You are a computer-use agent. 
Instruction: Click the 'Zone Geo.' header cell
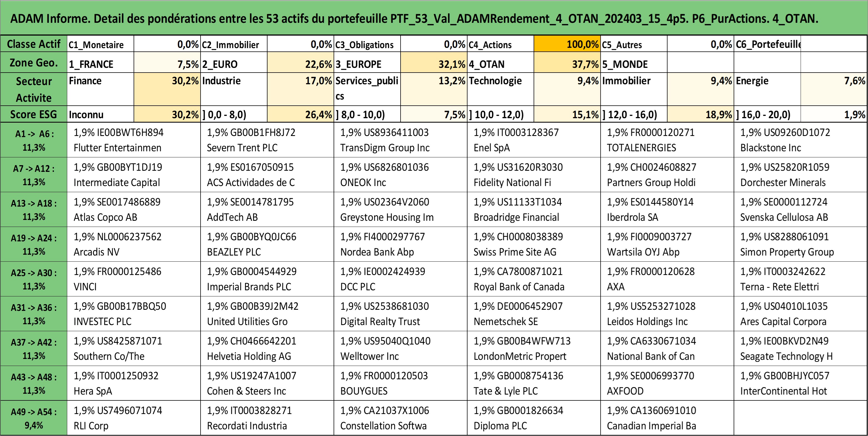pyautogui.click(x=34, y=63)
